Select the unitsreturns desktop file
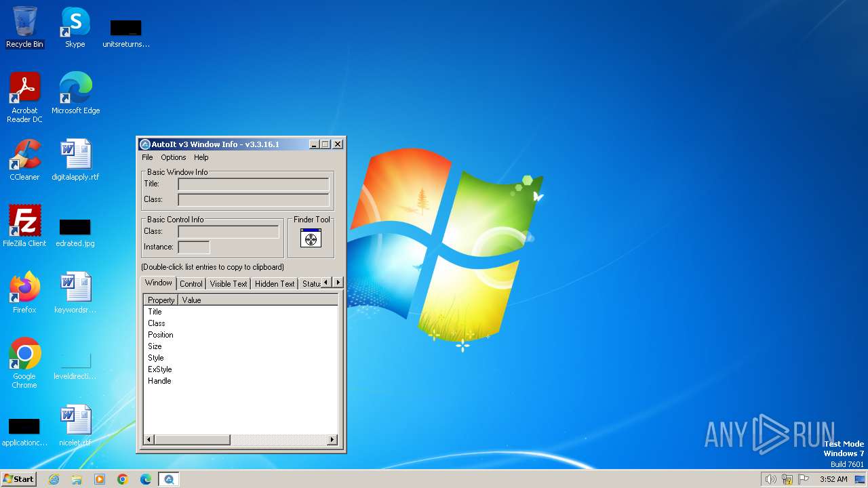This screenshot has height=488, width=868. [125, 34]
